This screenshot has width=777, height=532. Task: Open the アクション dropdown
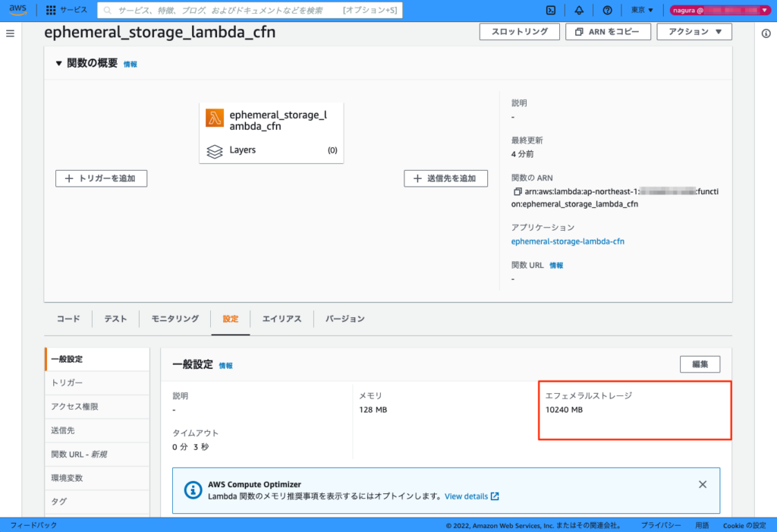tap(694, 32)
